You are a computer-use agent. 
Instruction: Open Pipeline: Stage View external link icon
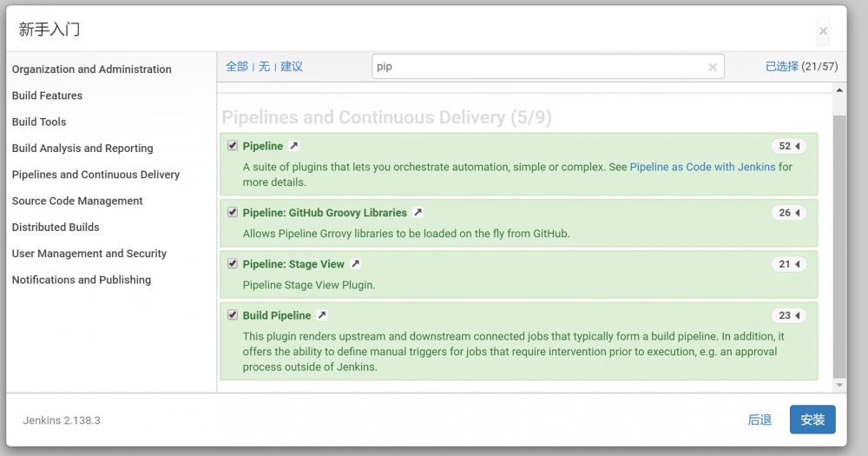tap(355, 264)
